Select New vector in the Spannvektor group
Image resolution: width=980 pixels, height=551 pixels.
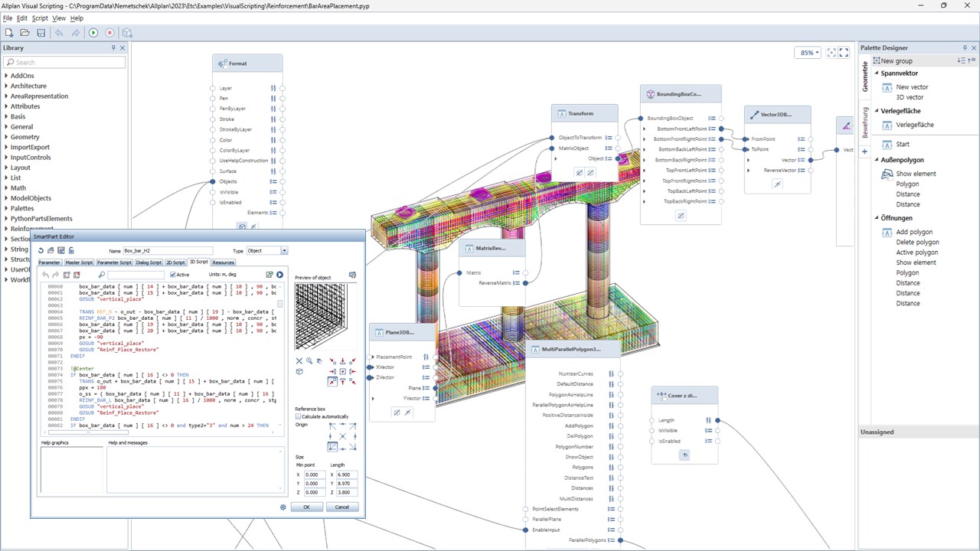912,87
